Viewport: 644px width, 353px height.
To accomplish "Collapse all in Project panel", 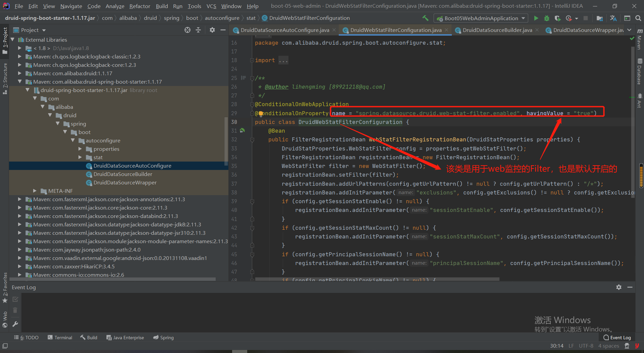I will (x=198, y=30).
